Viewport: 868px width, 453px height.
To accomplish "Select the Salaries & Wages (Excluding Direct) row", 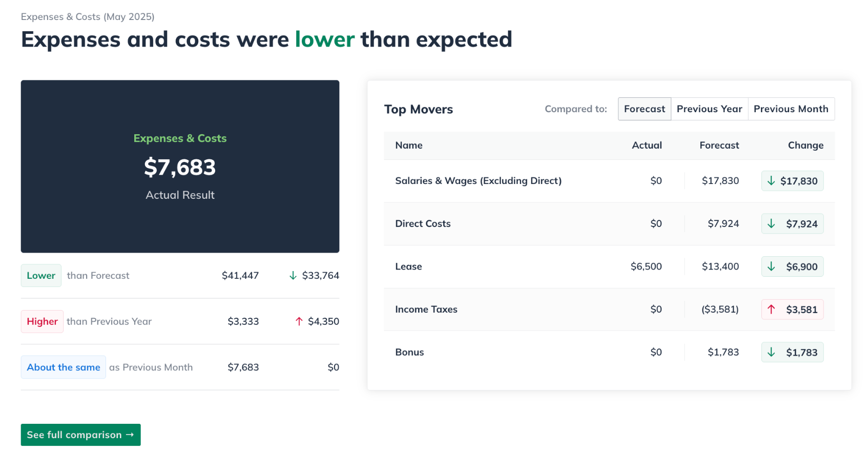I will coord(478,181).
